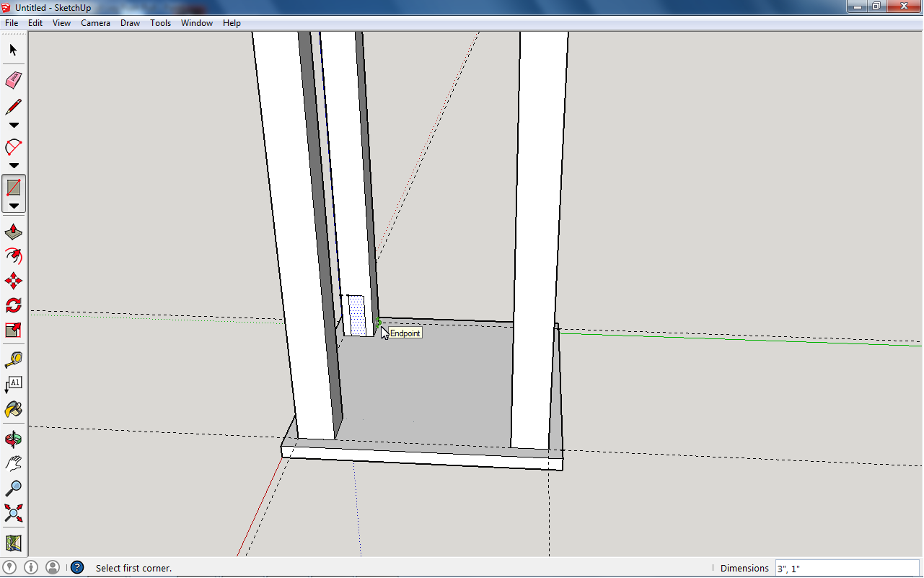Select the Arc tool

[14, 148]
